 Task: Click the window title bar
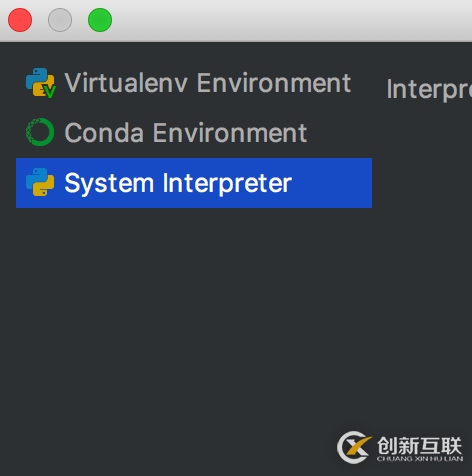click(x=290, y=20)
